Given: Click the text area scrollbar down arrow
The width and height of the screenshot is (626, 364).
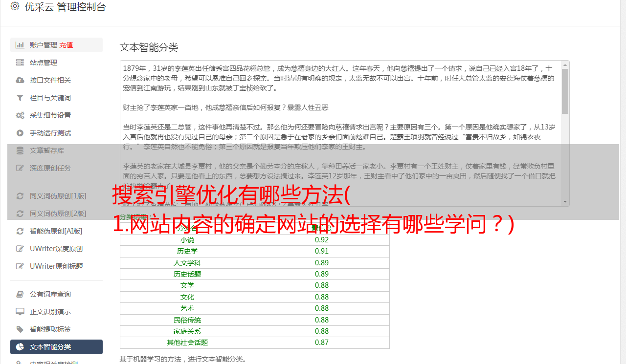Looking at the screenshot, I should click(x=565, y=202).
